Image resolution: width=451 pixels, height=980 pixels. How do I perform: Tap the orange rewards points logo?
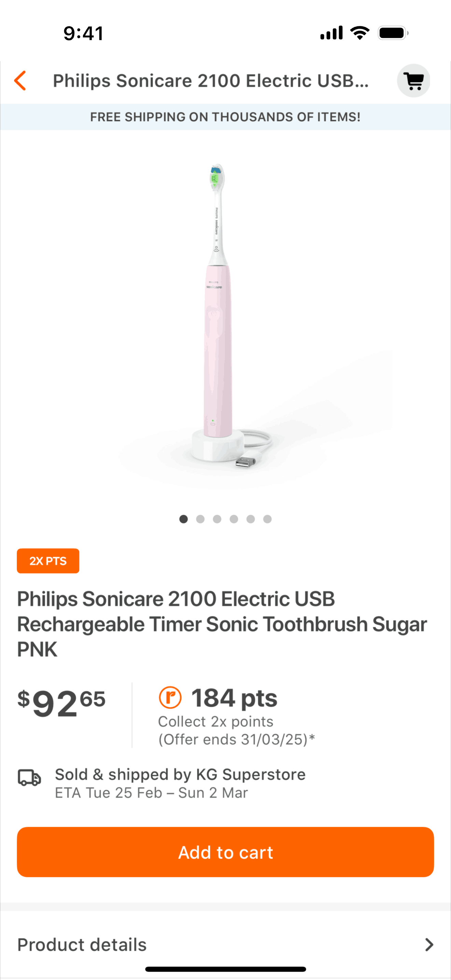coord(170,698)
